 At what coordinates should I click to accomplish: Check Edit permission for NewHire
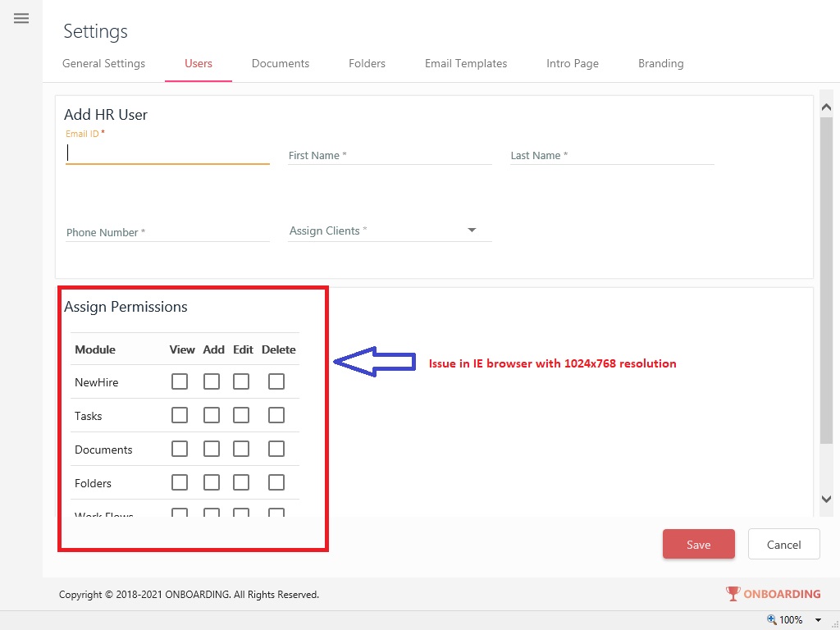241,381
